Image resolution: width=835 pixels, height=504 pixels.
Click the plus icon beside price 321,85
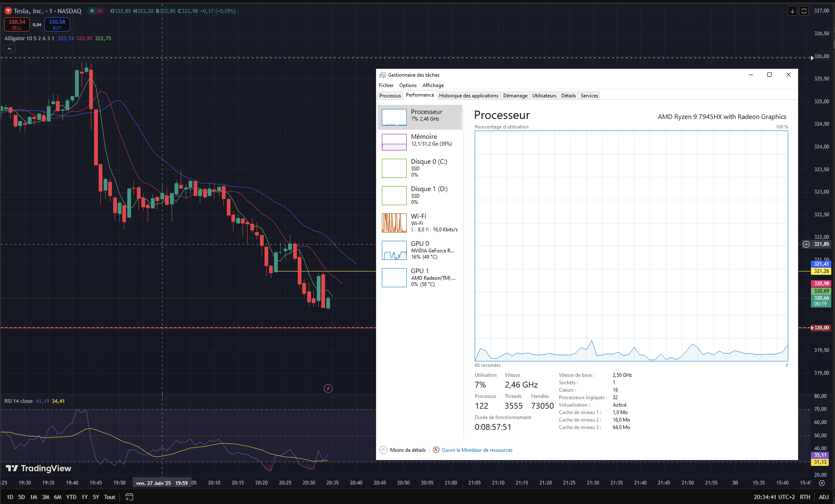(806, 244)
